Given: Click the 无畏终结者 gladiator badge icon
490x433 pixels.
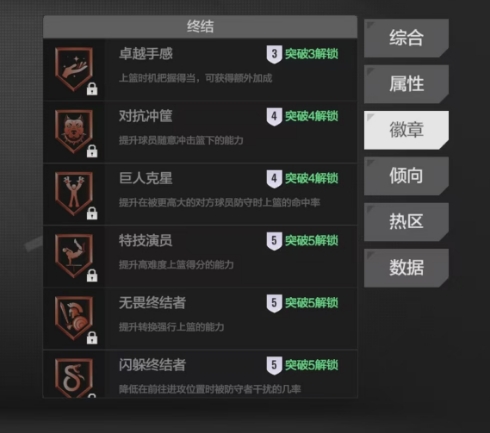Looking at the screenshot, I should pos(74,318).
